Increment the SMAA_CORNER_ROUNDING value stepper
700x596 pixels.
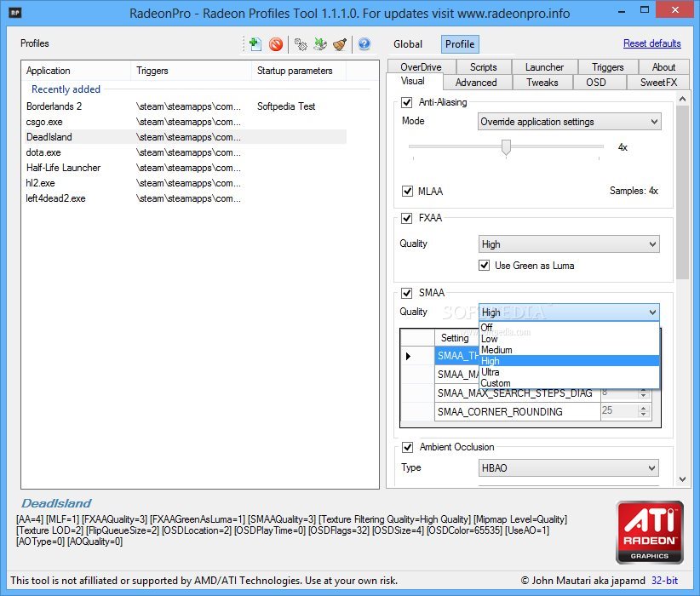(x=643, y=408)
